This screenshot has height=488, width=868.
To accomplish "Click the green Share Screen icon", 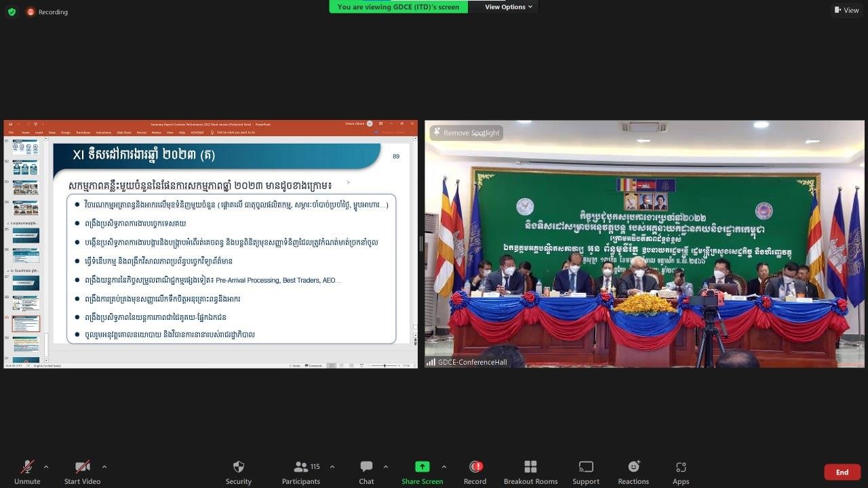I will tap(422, 467).
